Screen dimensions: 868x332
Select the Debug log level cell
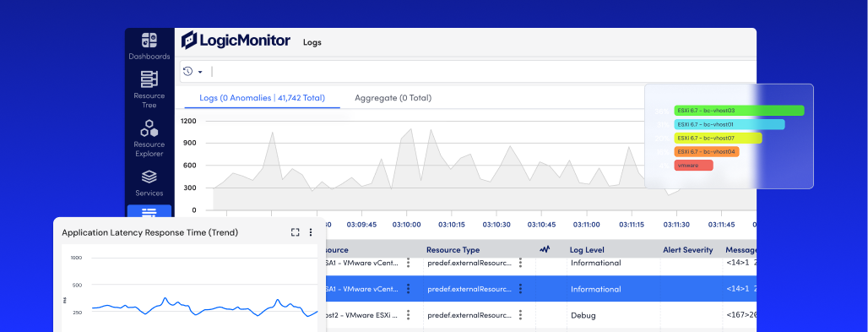[583, 315]
